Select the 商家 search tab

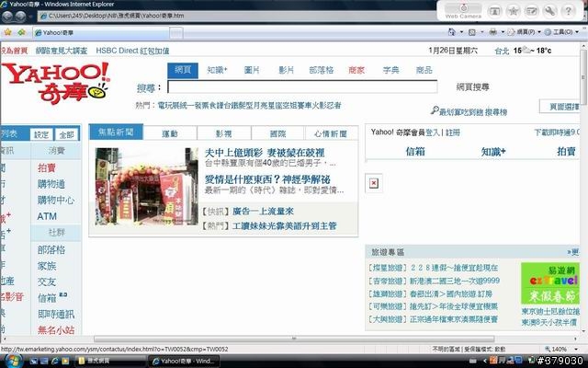tap(356, 70)
